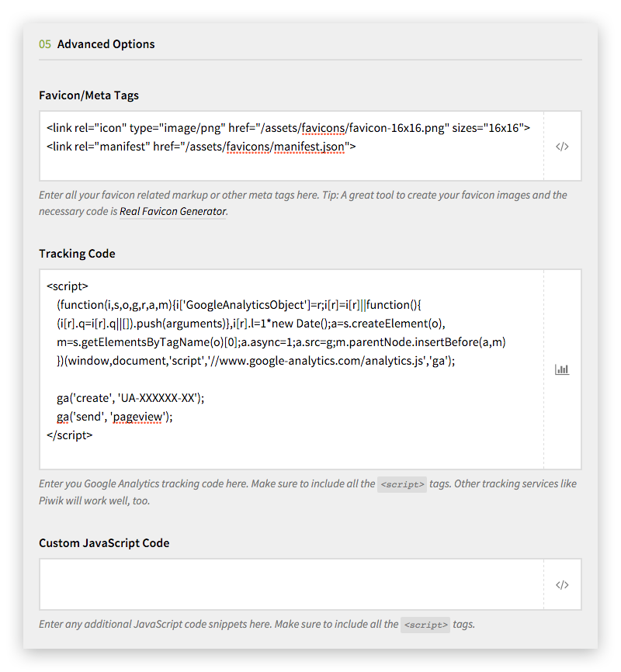Screen dimensions: 621x672
Task: Click the Custom JavaScript Code label
Action: click(x=104, y=543)
